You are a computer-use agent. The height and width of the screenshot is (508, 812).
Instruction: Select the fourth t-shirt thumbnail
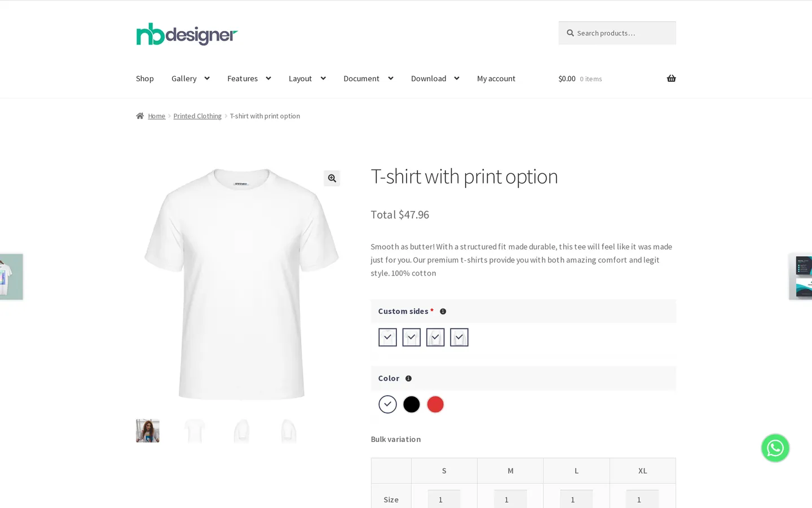(x=288, y=431)
